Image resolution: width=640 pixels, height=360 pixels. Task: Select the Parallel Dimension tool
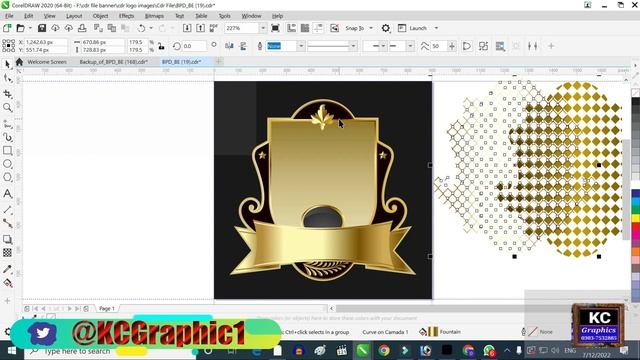click(x=7, y=210)
